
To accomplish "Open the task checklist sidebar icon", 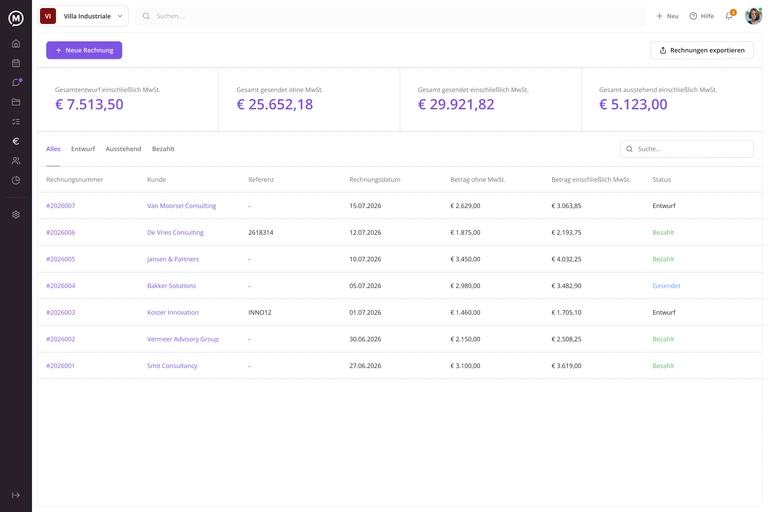I will pos(16,122).
